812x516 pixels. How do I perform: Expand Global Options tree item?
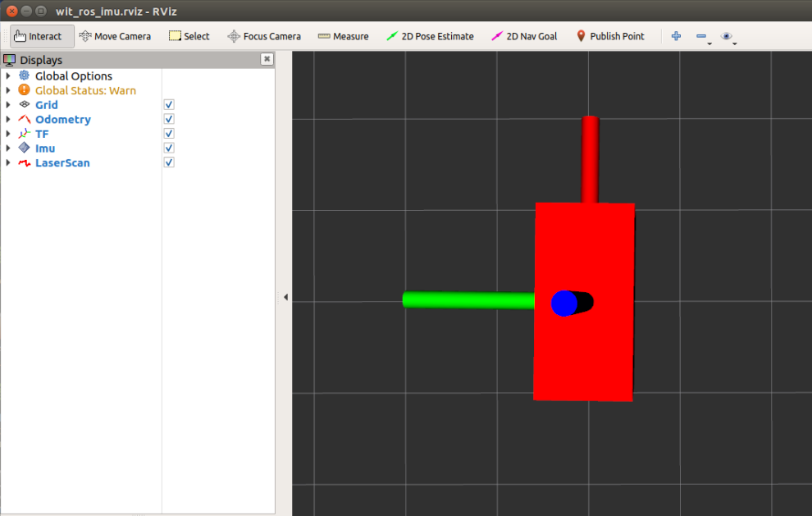tap(7, 75)
